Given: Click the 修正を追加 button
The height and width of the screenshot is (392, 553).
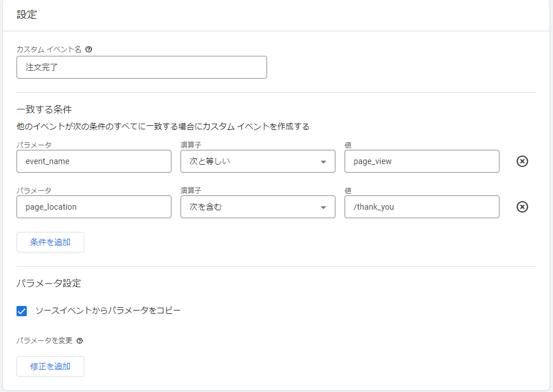Looking at the screenshot, I should pyautogui.click(x=50, y=366).
